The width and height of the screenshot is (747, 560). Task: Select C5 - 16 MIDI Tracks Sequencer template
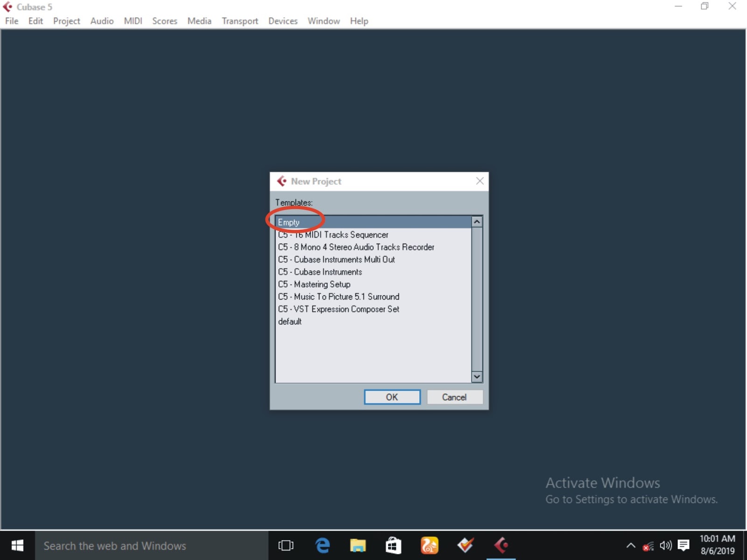(373, 235)
